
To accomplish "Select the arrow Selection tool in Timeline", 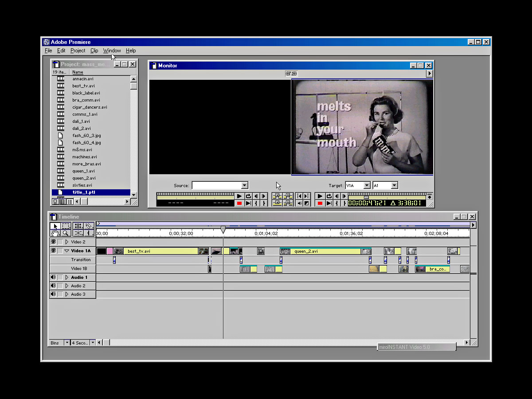I will (55, 226).
